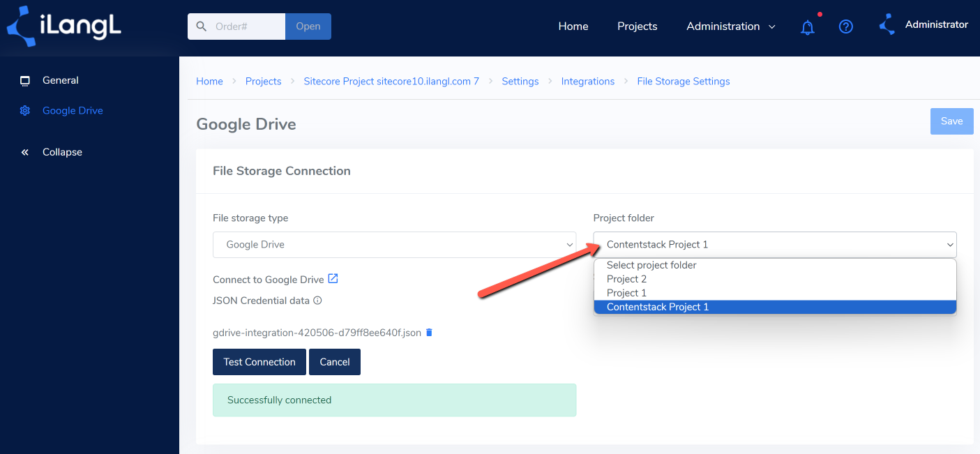Click the iLangL logo

pyautogui.click(x=63, y=26)
